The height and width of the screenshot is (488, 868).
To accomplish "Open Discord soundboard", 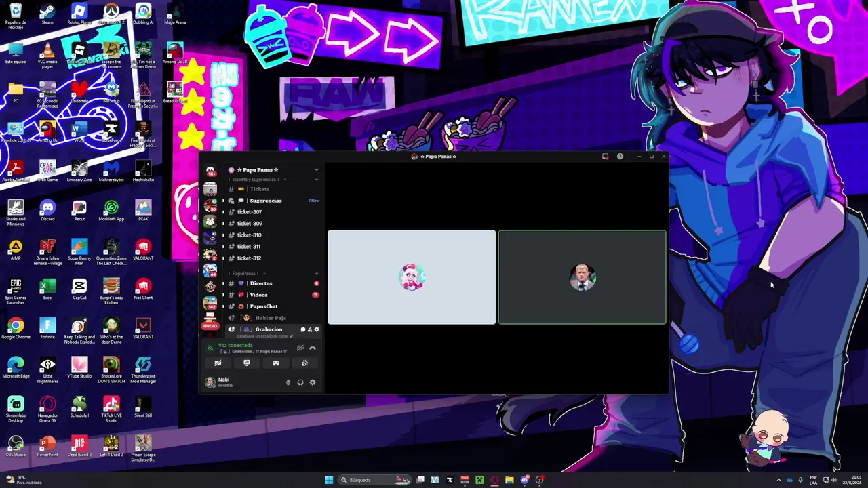I will click(304, 363).
